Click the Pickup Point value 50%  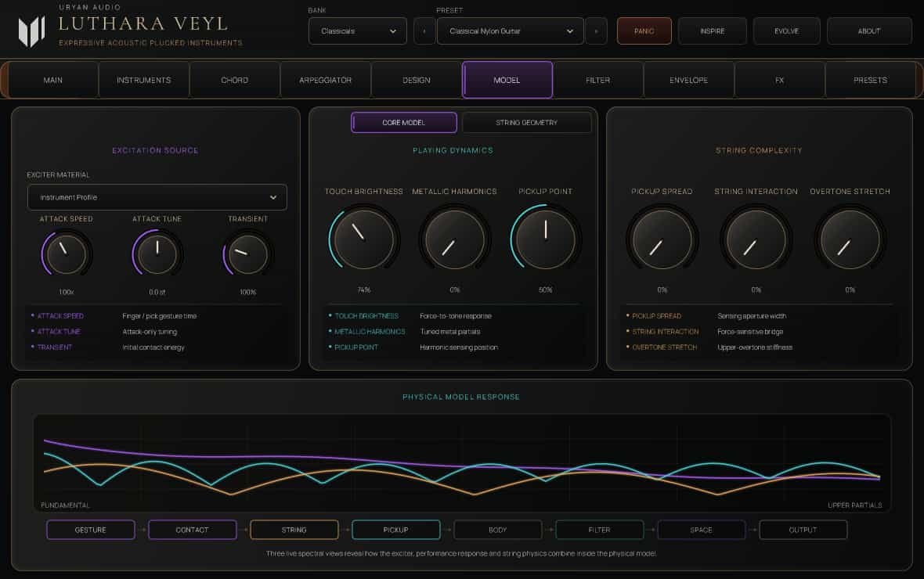click(x=545, y=289)
